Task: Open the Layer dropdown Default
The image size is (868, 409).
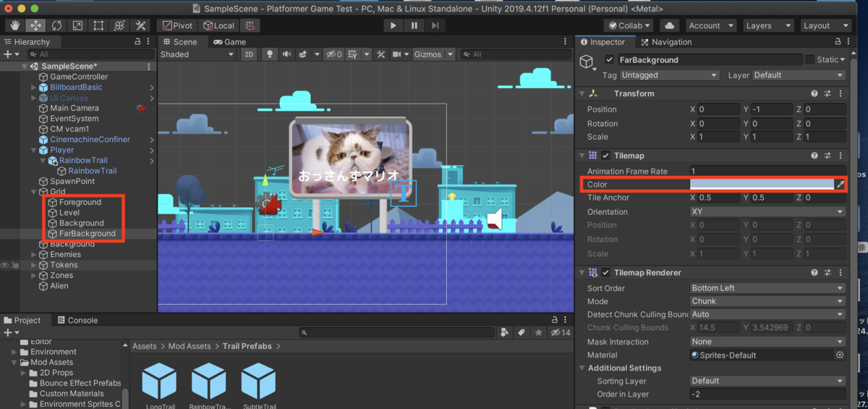Action: tap(799, 75)
